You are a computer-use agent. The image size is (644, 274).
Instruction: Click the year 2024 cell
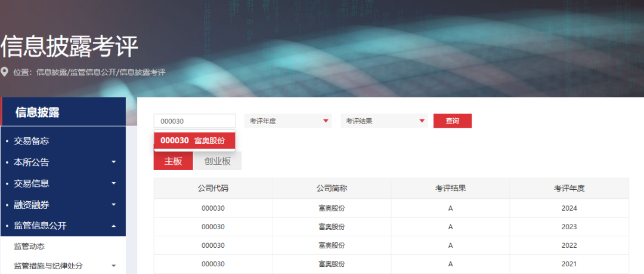point(569,208)
